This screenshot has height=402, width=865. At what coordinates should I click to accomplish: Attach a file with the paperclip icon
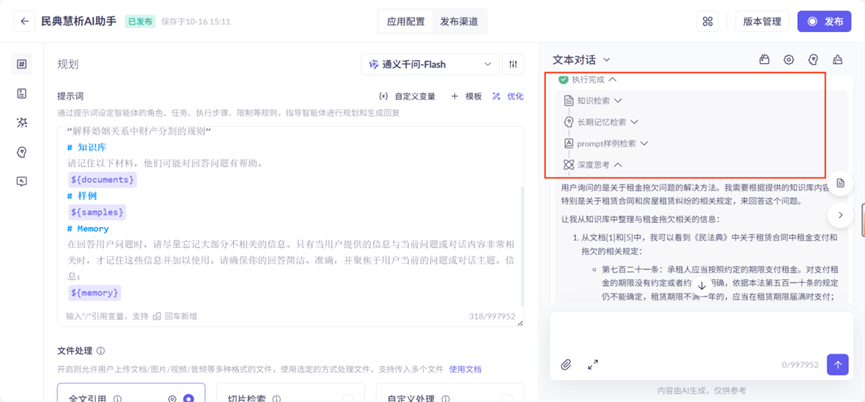coord(565,365)
